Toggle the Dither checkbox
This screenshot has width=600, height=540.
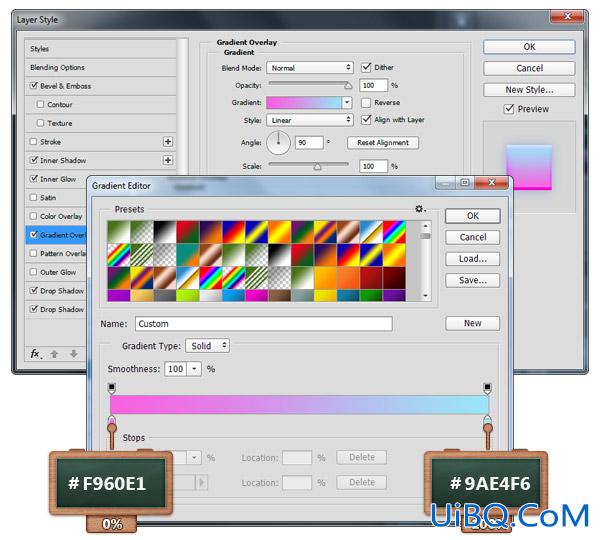click(366, 67)
